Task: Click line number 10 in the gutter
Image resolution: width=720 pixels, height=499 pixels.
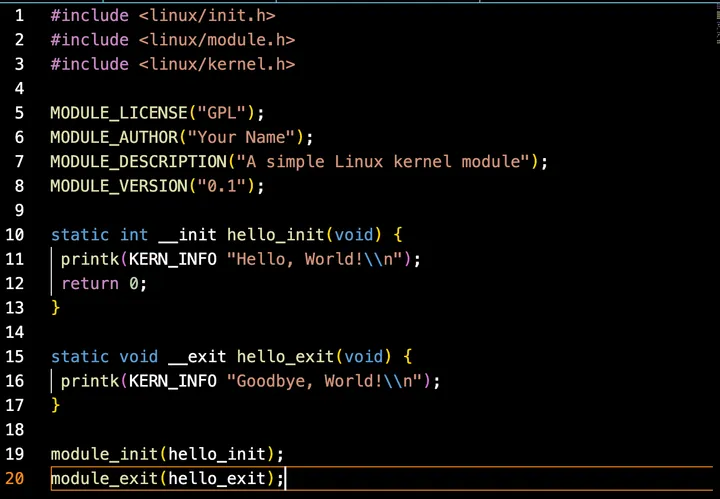Action: (x=15, y=234)
